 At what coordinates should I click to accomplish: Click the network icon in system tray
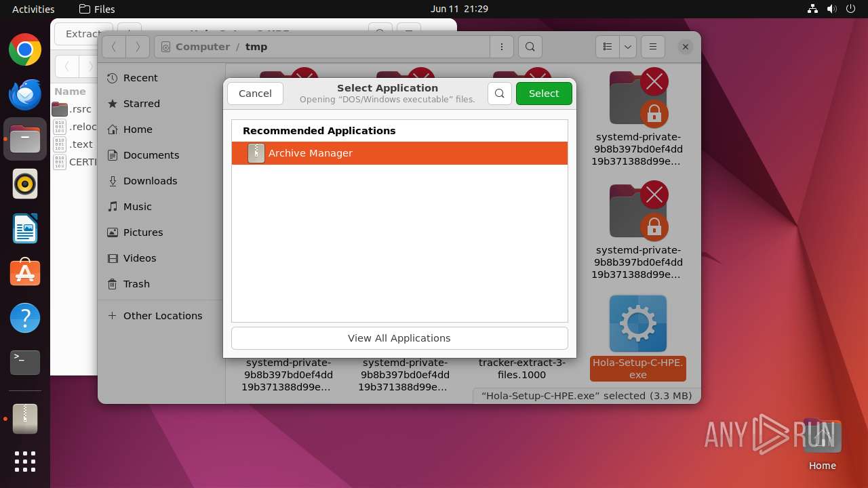(813, 9)
